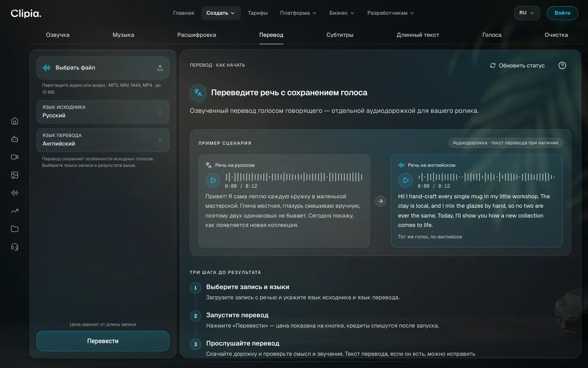
Task: Click the upload icon in file picker
Action: 160,68
